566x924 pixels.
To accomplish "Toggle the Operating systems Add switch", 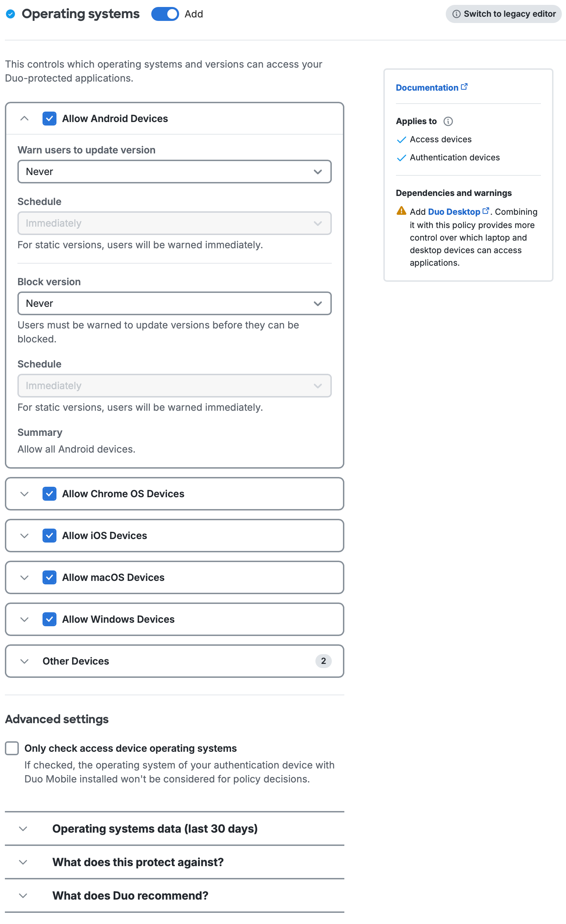I will (x=165, y=14).
